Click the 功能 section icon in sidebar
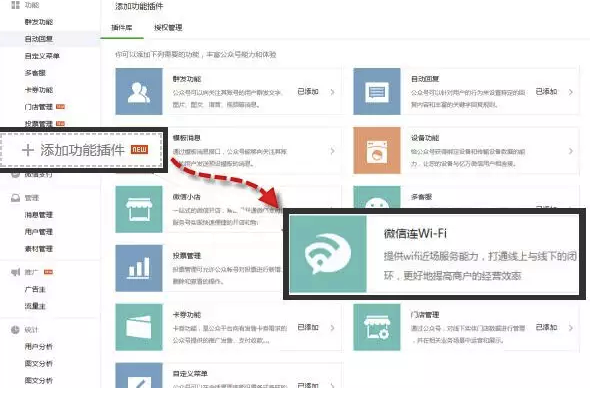600x403 pixels. (15, 5)
